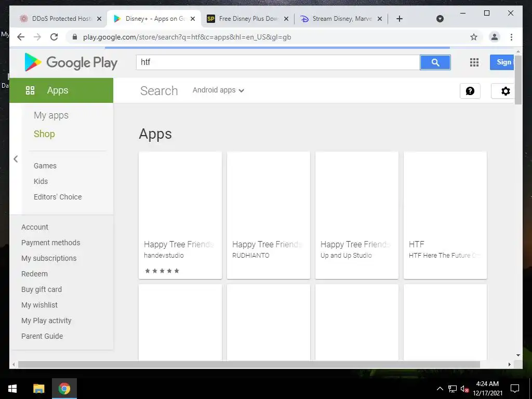Viewport: 532px width, 399px height.
Task: Open Account link
Action: 35,228
